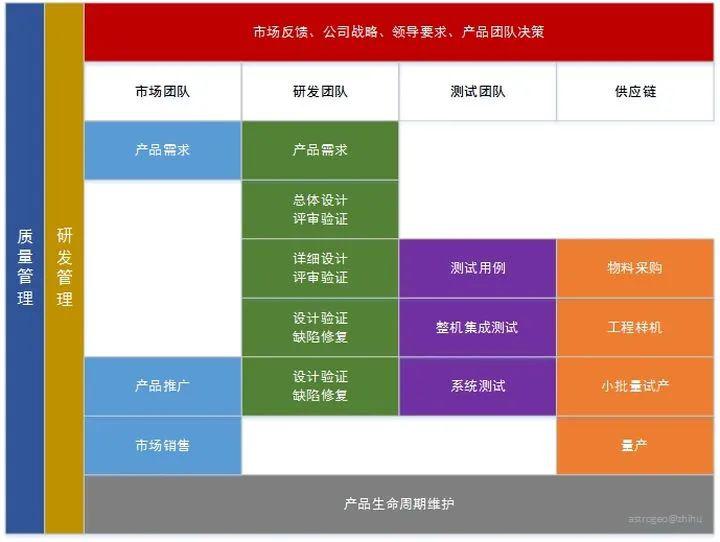Click the blue 市场销售 box
720x542 pixels.
(x=163, y=446)
